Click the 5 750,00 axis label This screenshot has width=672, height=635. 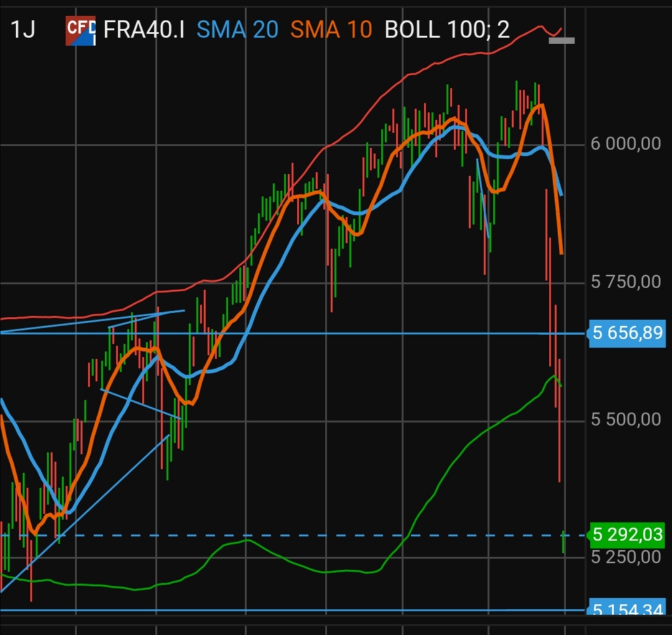click(x=626, y=282)
